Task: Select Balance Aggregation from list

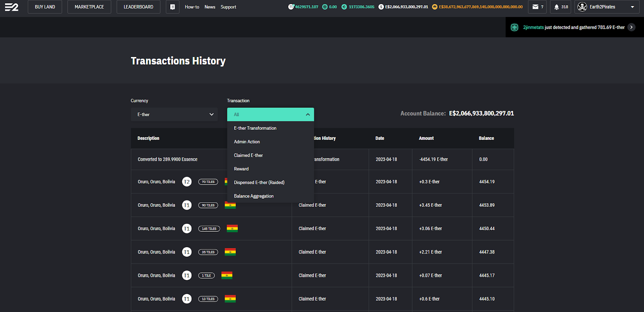Action: [x=254, y=196]
